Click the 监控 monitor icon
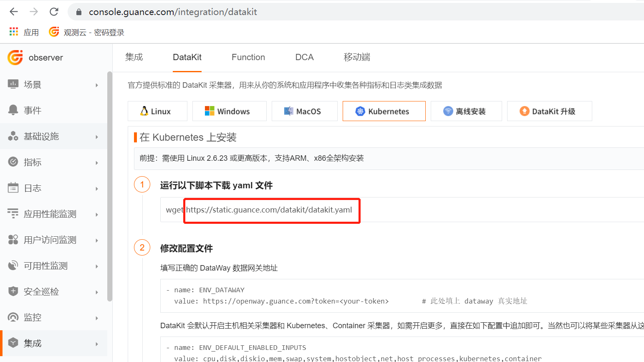The width and height of the screenshot is (644, 362). (13, 317)
